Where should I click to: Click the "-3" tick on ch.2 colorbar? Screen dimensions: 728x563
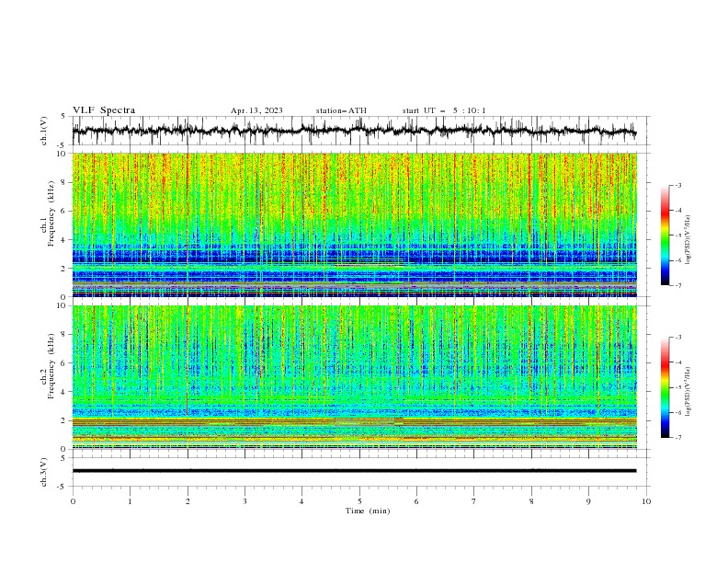[x=678, y=338]
